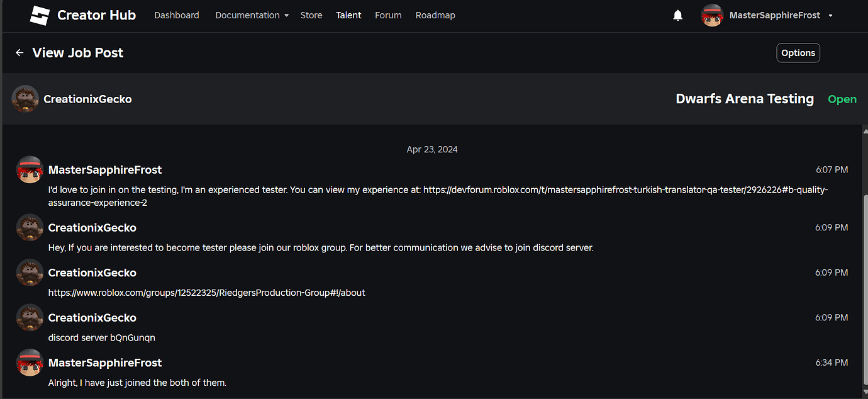Open the RiedgersProduction roblox group link

(206, 292)
